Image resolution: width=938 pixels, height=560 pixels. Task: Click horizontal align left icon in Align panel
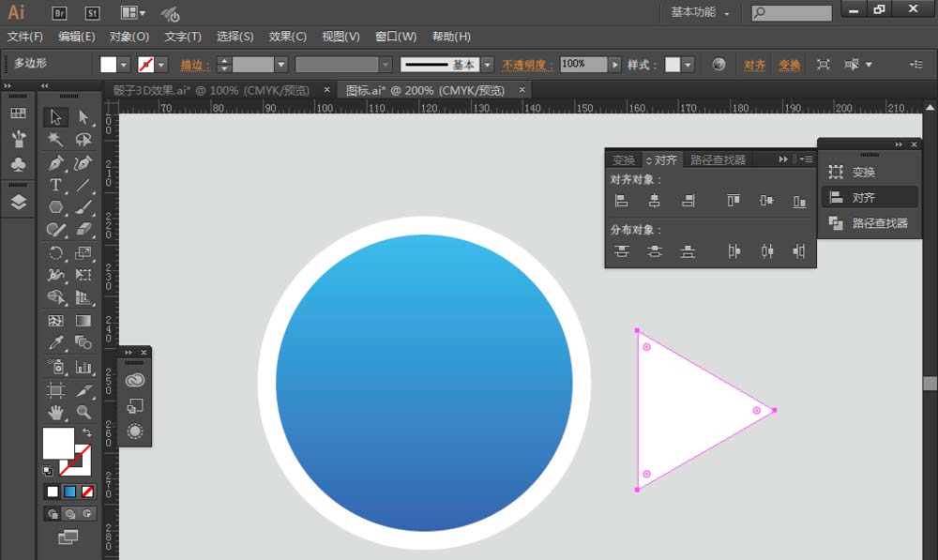coord(622,201)
